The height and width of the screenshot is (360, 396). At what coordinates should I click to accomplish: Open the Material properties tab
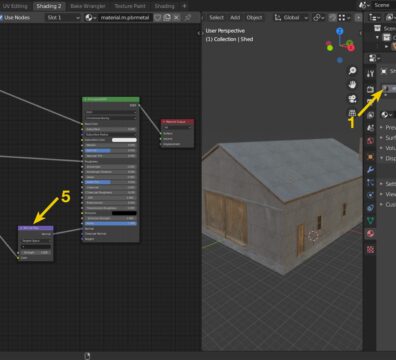[x=370, y=233]
